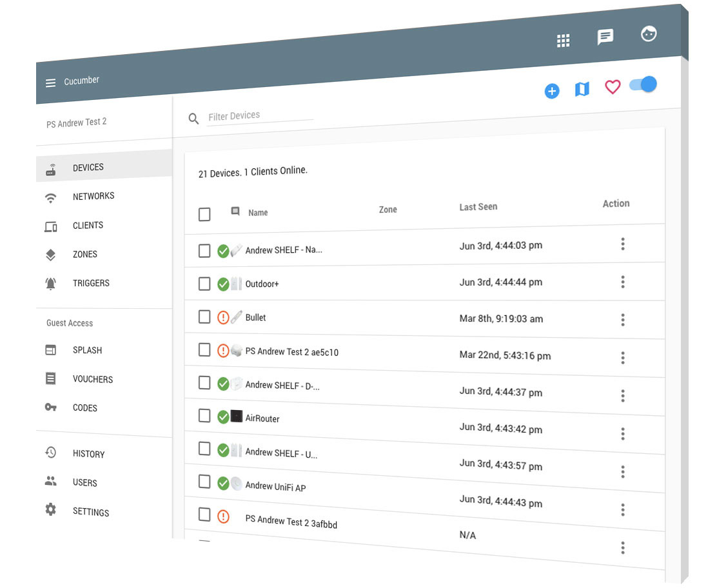Open the Andrew UniFi AP device name
This screenshot has width=717, height=588.
click(x=276, y=487)
